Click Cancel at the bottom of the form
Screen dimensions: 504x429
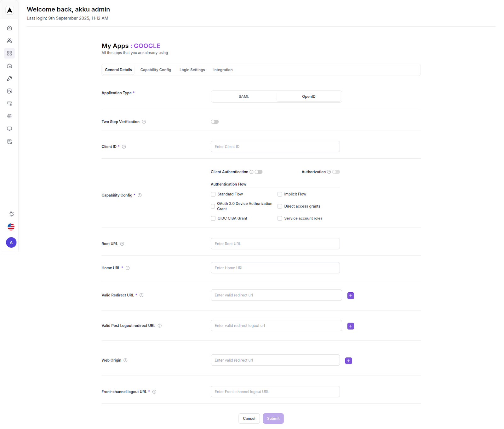tap(249, 418)
